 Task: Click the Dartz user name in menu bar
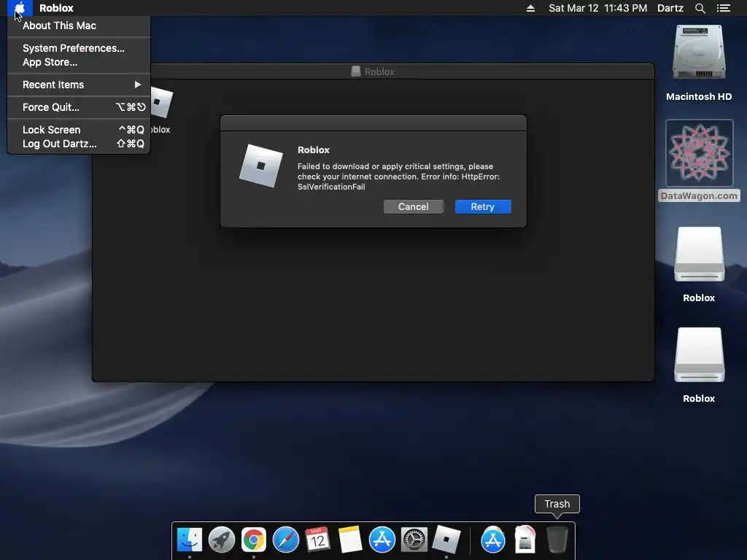(670, 8)
